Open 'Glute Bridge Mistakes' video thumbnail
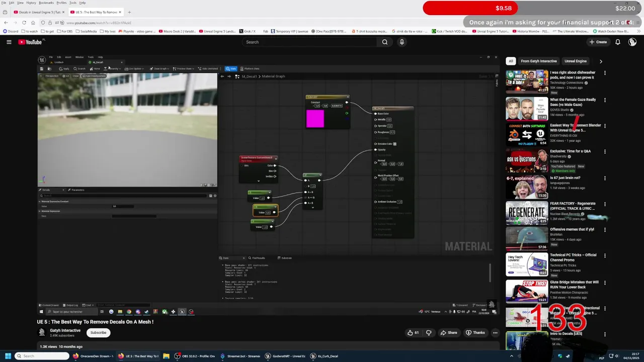 click(x=527, y=291)
